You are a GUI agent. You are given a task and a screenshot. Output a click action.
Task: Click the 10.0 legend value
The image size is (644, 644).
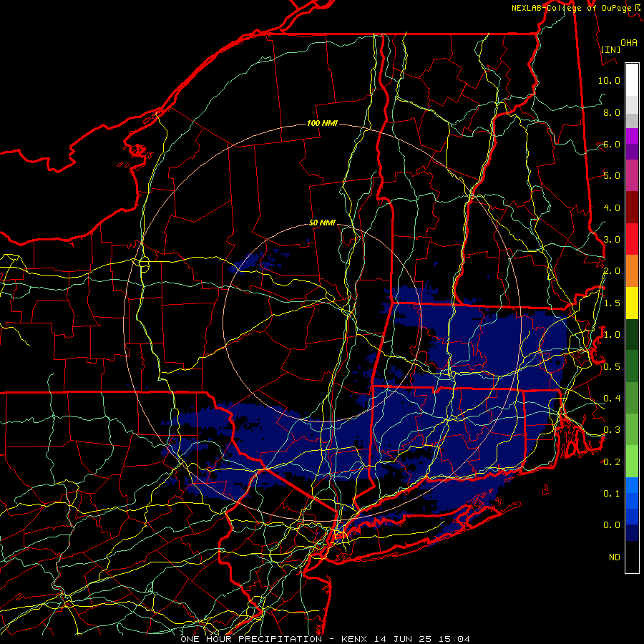pyautogui.click(x=609, y=80)
